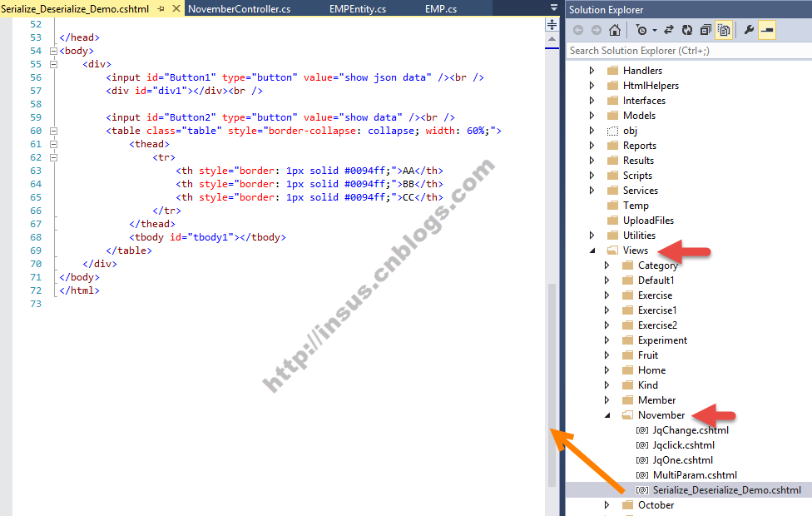
Task: Collapse the Views folder
Action: point(592,251)
